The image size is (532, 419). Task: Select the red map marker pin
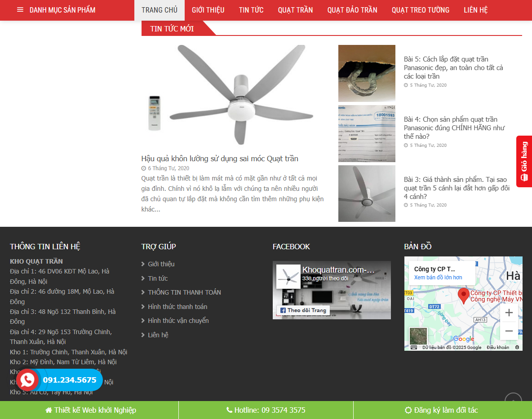click(x=464, y=294)
